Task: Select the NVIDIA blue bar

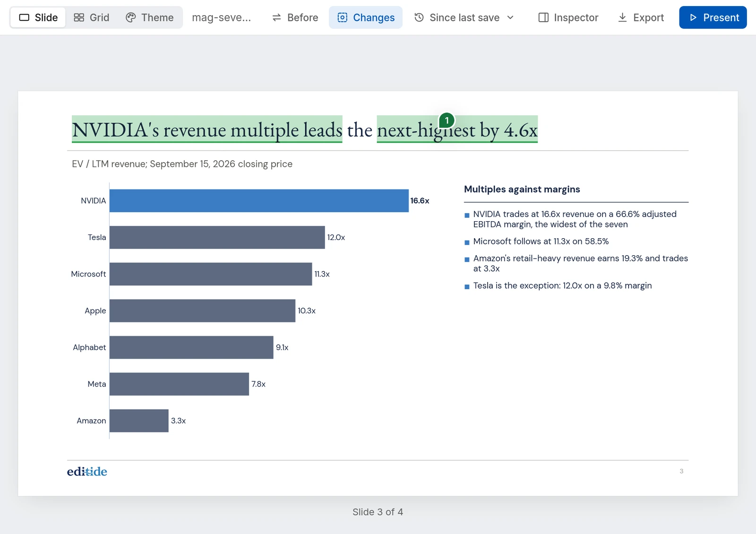Action: pos(259,201)
